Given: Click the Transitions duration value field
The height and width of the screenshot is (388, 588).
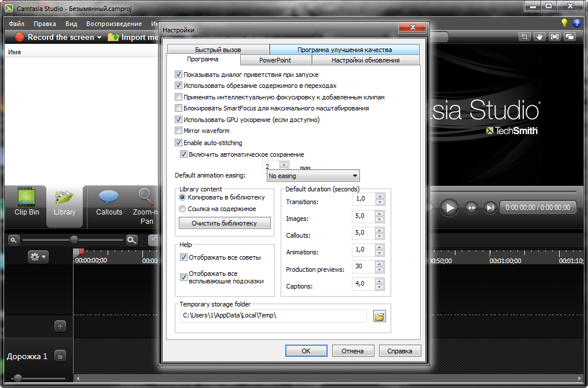Looking at the screenshot, I should pyautogui.click(x=364, y=199).
